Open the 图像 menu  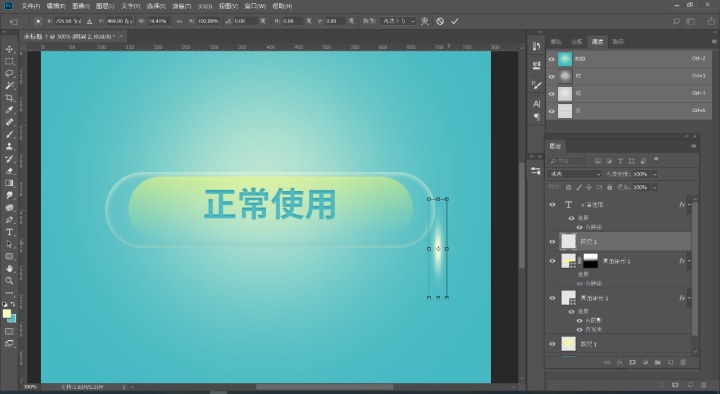pos(80,6)
